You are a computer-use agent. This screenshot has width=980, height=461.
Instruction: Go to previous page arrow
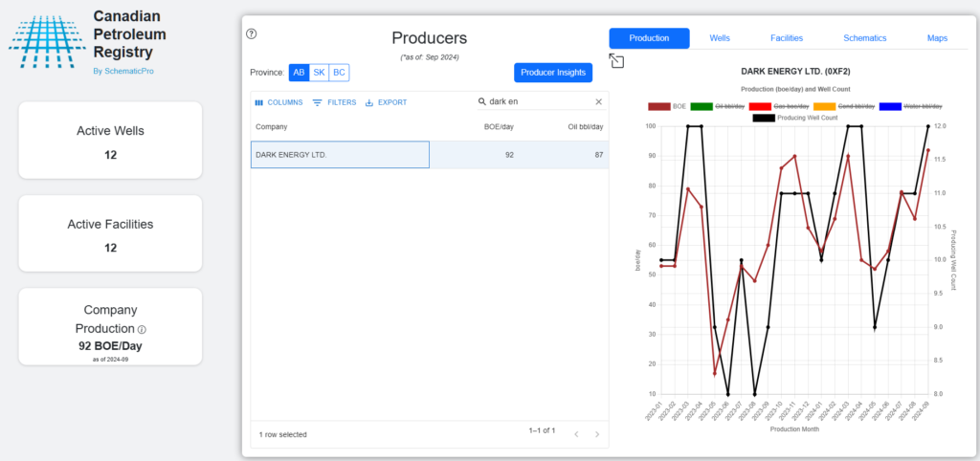576,434
